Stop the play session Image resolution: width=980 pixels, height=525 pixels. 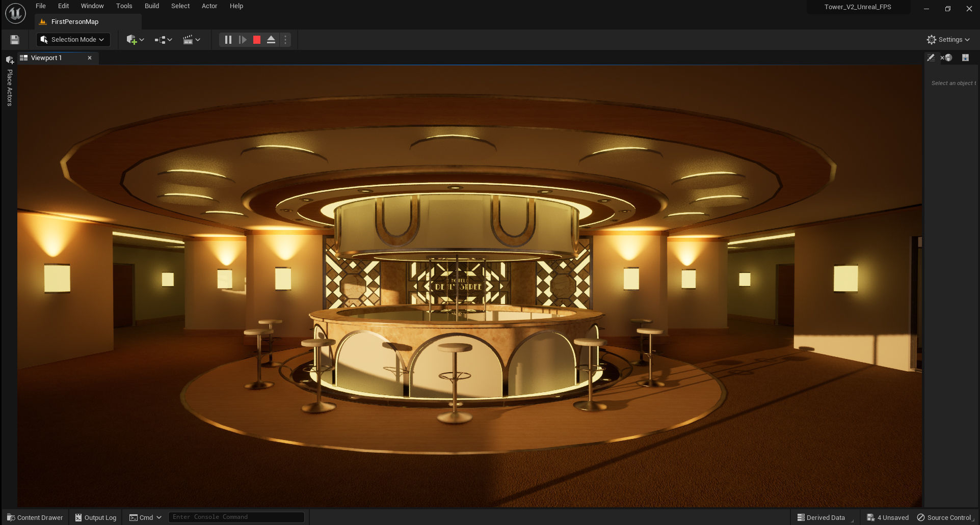click(257, 40)
